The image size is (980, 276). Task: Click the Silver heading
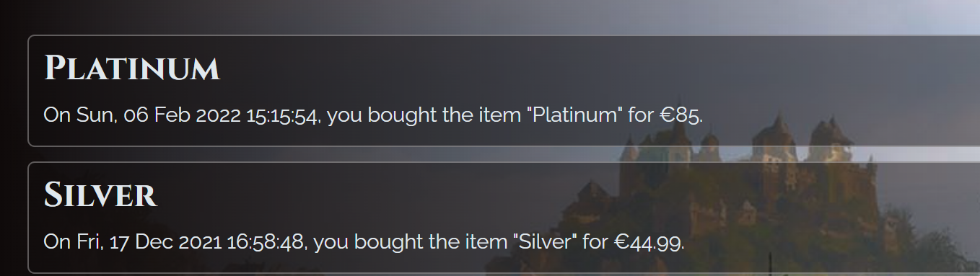coord(100,195)
